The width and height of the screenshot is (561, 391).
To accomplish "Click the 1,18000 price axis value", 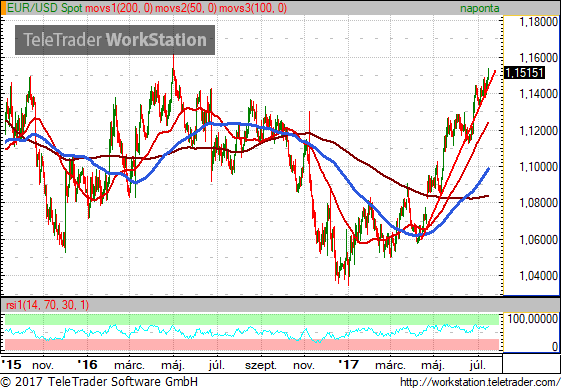I will point(538,22).
